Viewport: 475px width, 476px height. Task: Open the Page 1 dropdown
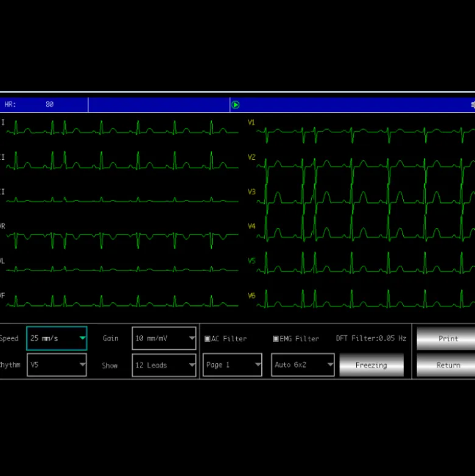click(233, 364)
